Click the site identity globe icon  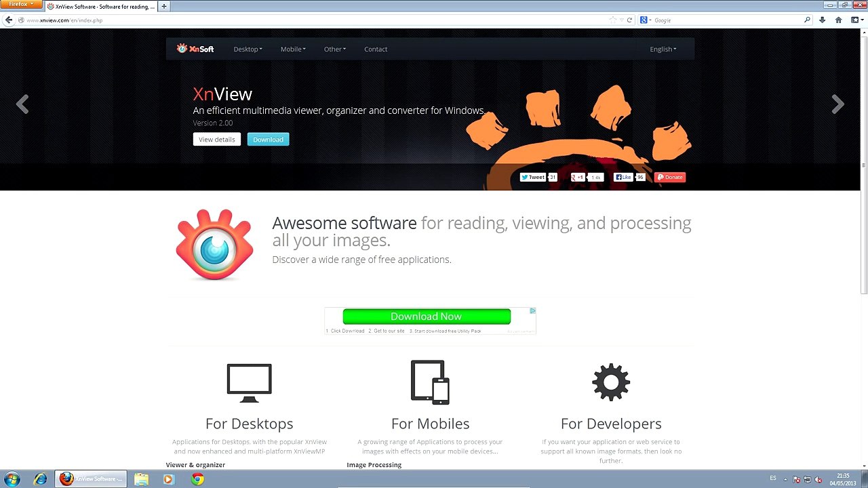point(22,20)
